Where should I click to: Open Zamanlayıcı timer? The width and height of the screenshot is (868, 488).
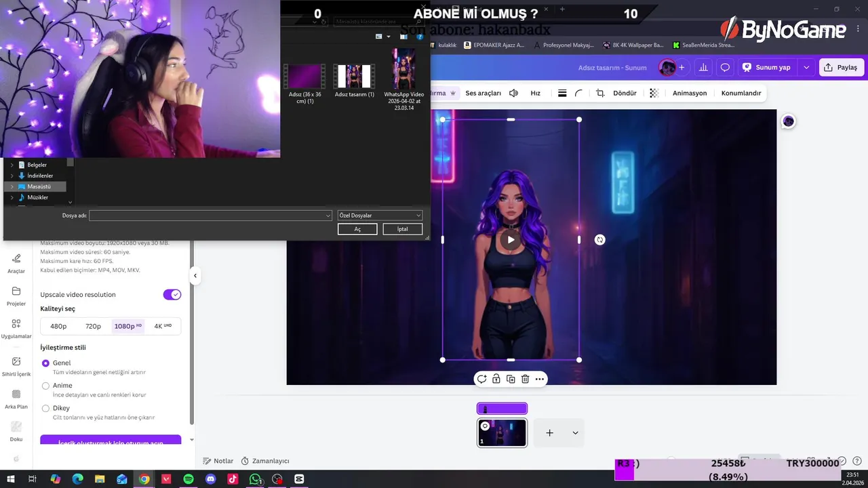[x=265, y=461]
